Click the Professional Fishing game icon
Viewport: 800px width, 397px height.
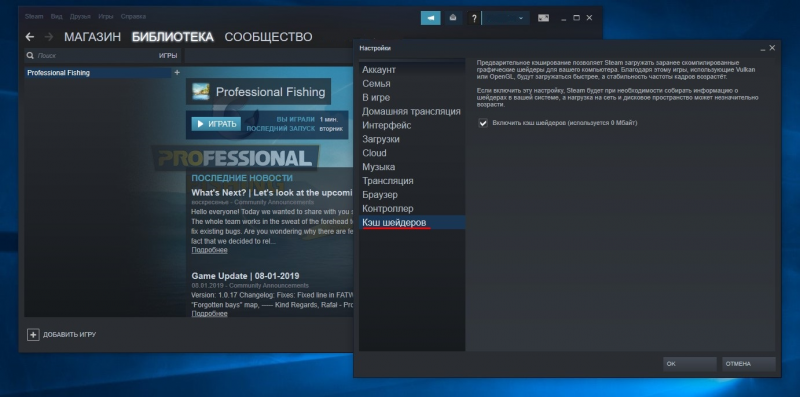(x=201, y=92)
